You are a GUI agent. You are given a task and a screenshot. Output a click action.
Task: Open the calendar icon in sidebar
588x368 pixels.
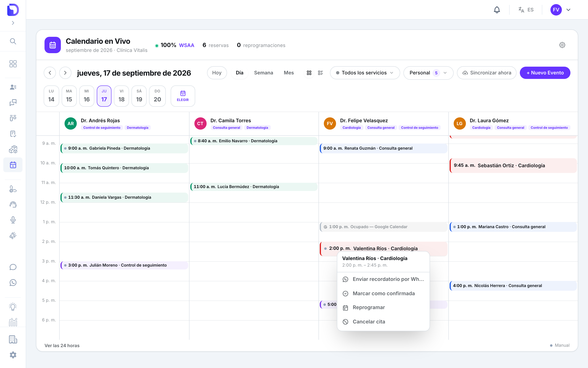click(13, 165)
